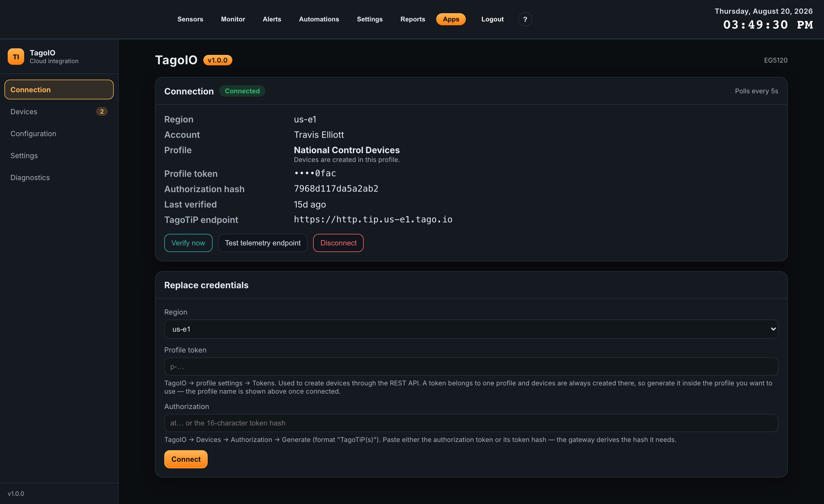Open the Devices sidebar tab
The image size is (824, 504).
[x=59, y=112]
